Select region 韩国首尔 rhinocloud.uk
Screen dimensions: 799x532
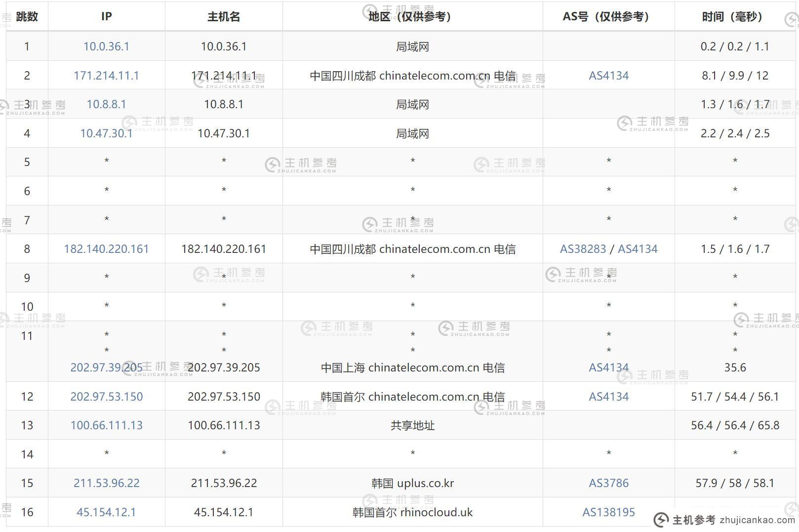tap(412, 512)
